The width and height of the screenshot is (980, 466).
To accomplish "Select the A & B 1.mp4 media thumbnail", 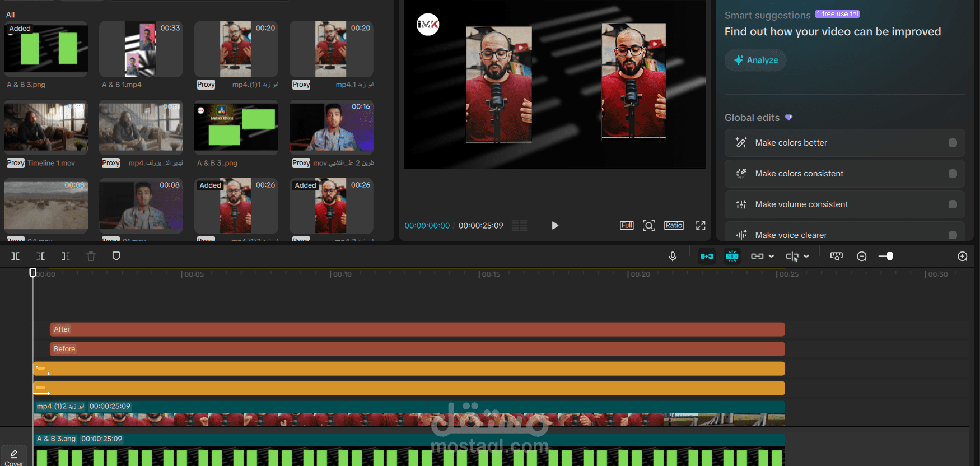I will [141, 49].
